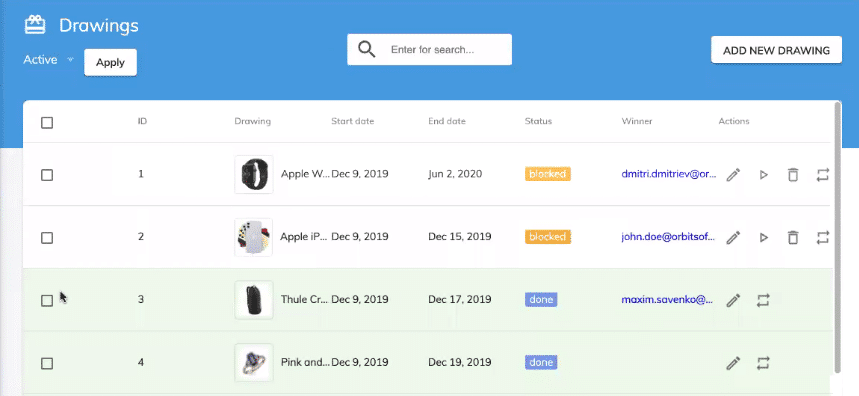The width and height of the screenshot is (859, 396).
Task: Repeat drawing 4 using the loop icon
Action: [x=763, y=363]
